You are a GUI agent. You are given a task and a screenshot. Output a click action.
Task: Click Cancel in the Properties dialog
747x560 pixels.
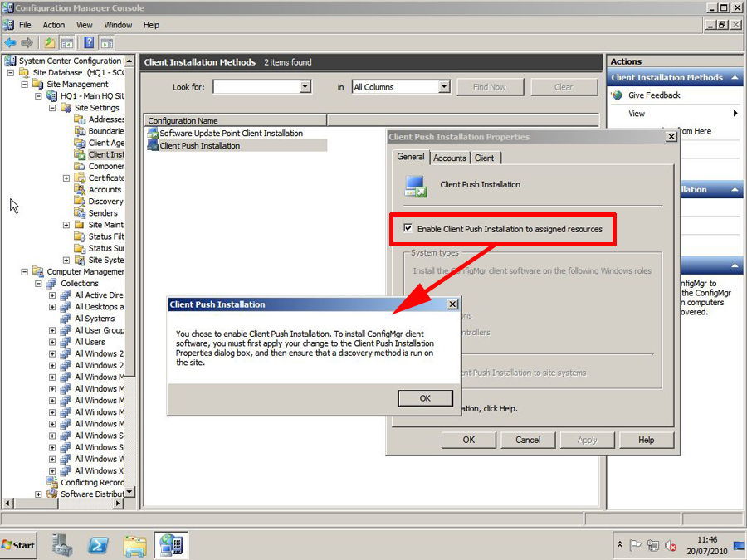tap(528, 440)
